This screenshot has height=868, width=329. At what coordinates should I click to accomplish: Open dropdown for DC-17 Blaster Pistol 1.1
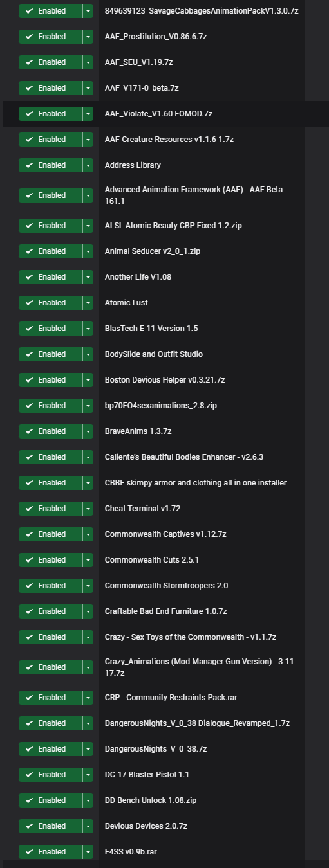[x=88, y=775]
